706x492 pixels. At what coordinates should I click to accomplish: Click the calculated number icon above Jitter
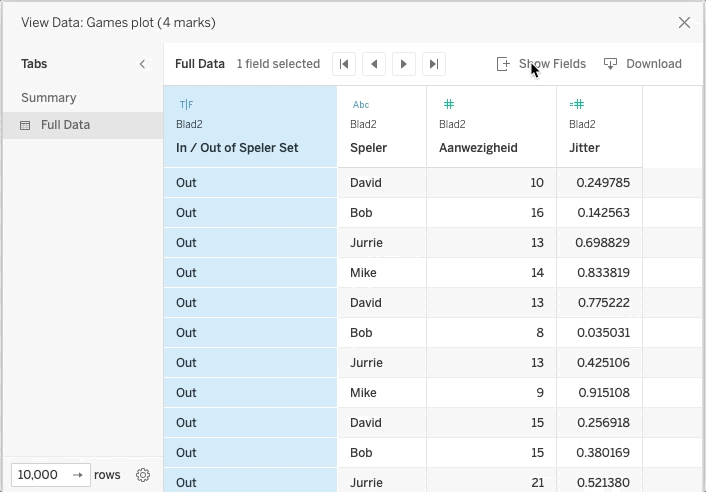[577, 104]
